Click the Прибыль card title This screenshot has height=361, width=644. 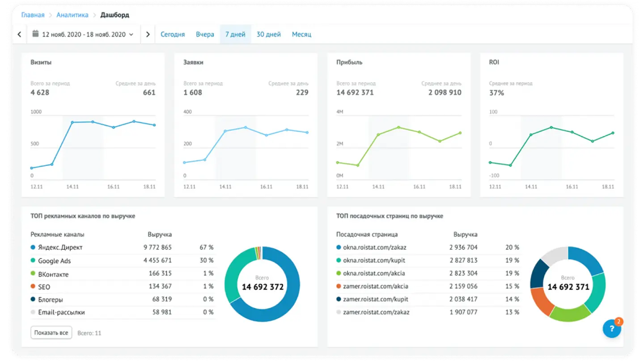click(349, 62)
